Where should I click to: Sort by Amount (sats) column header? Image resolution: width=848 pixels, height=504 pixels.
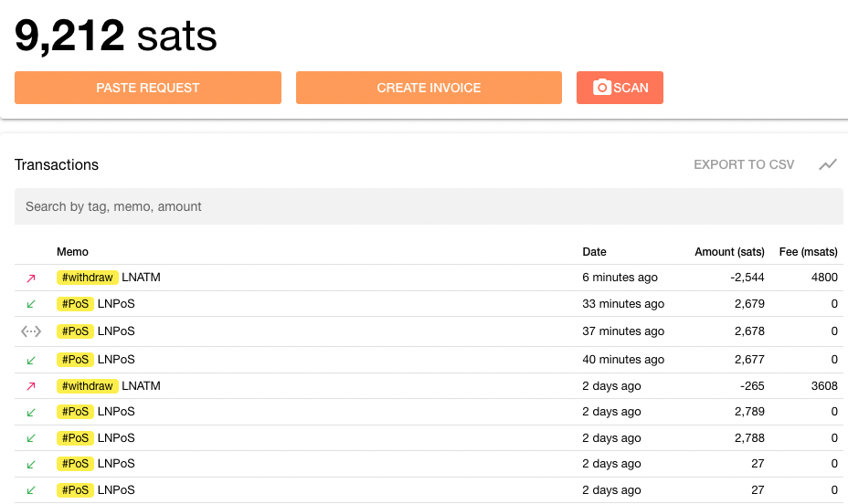pos(729,252)
